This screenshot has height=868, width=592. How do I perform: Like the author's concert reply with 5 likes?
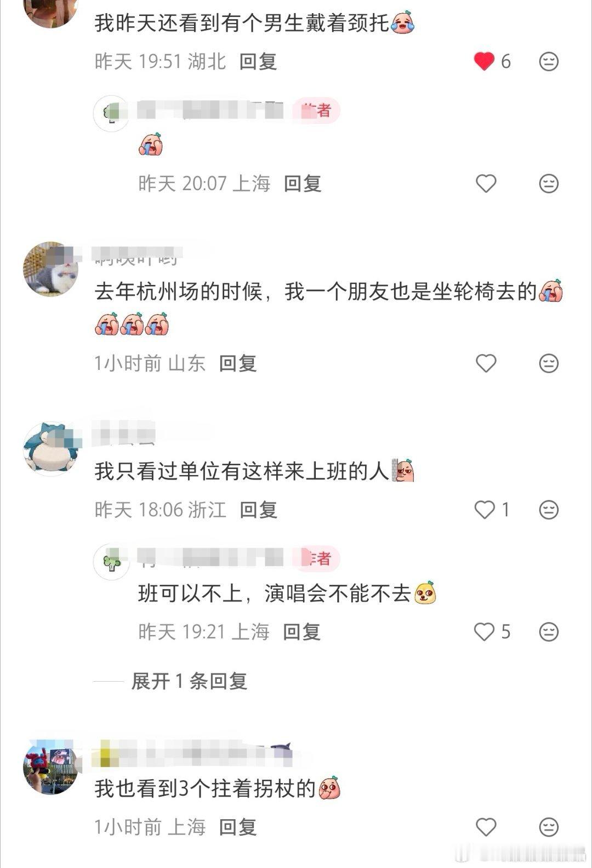tap(485, 632)
